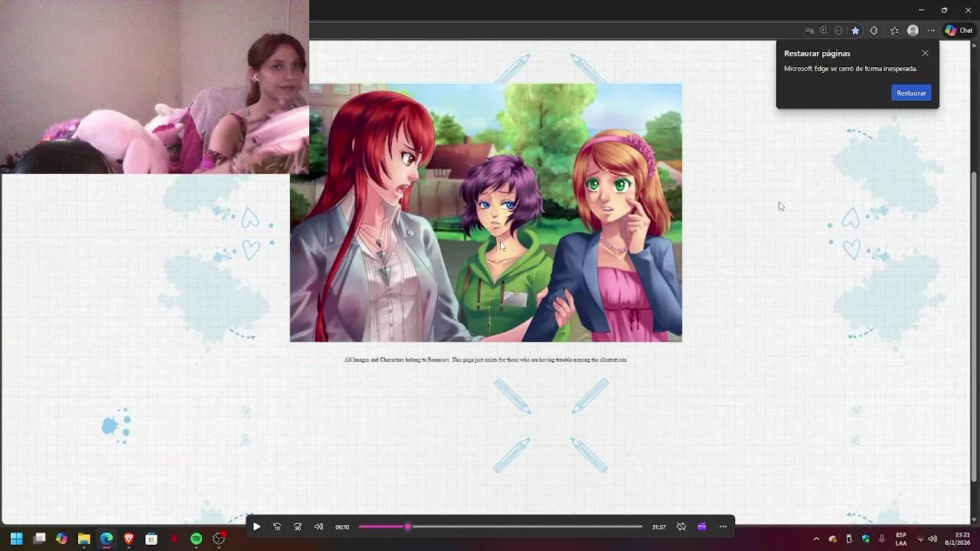
Task: Click the 'Microsoft Edge se cerró' message text
Action: click(x=851, y=69)
